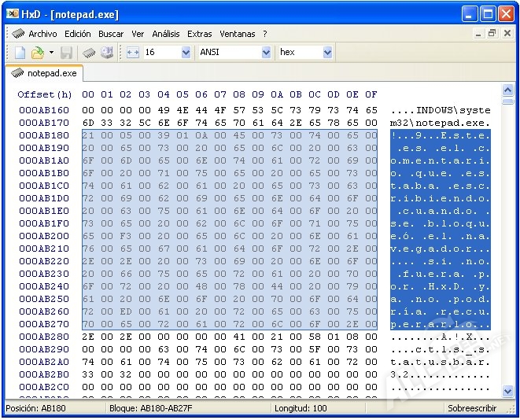Open the hex offset base dropdown
Screen dimensions: 520x420
point(326,53)
